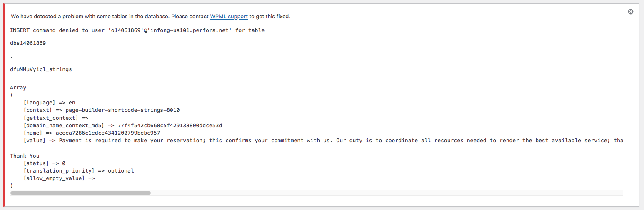644x210 pixels.
Task: Click the red left border of the notice
Action: [4, 105]
